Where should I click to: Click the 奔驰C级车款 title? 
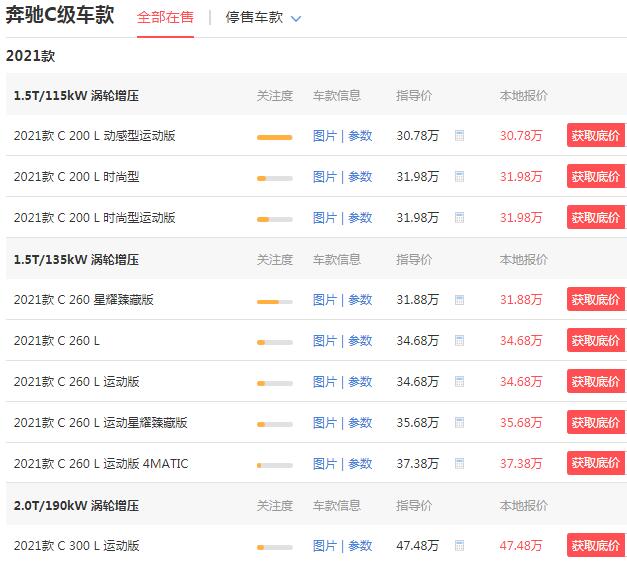click(60, 16)
